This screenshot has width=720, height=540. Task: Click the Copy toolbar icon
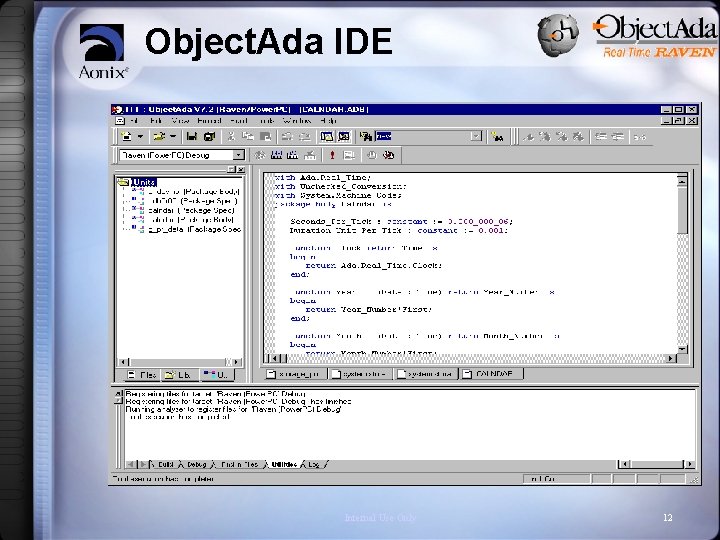point(248,136)
